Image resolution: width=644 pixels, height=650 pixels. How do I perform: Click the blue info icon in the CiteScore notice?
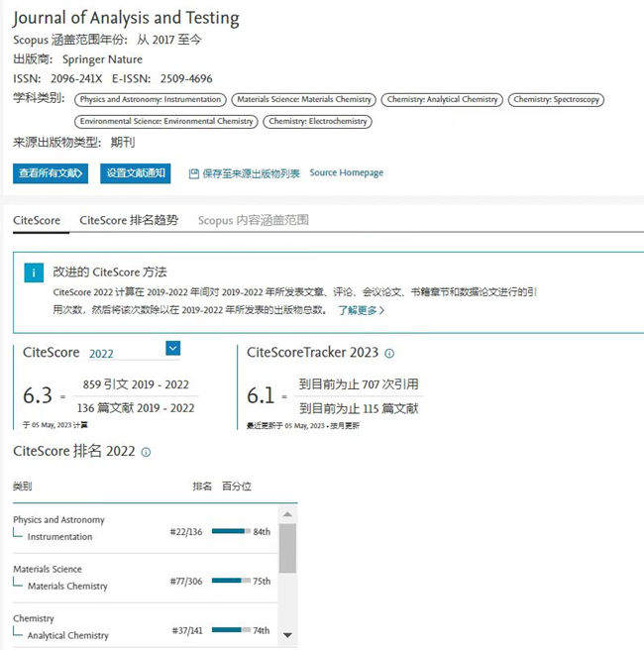34,272
